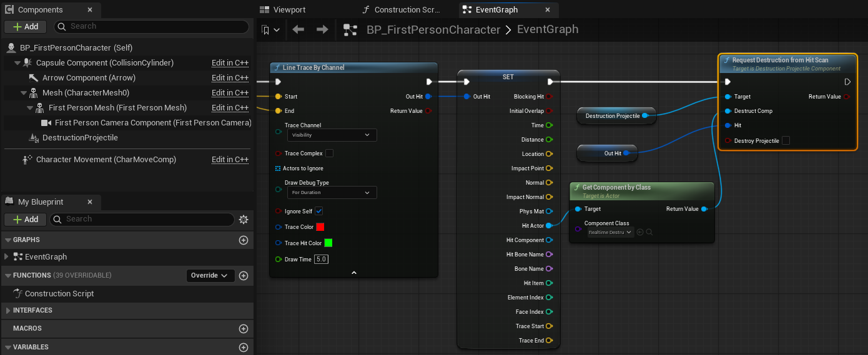Screen dimensions: 868x355
Task: Switch to the Viewport tab
Action: (x=289, y=10)
